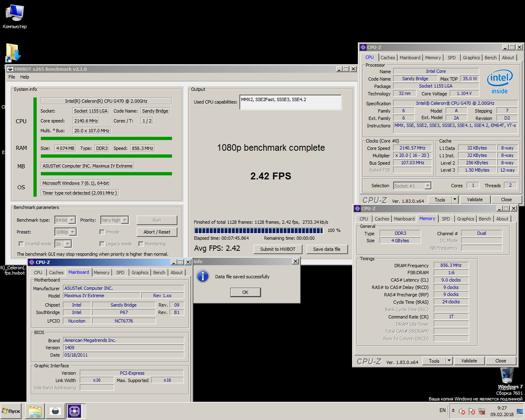
Task: Click the blue info icon in Info dialog
Action: (x=203, y=276)
